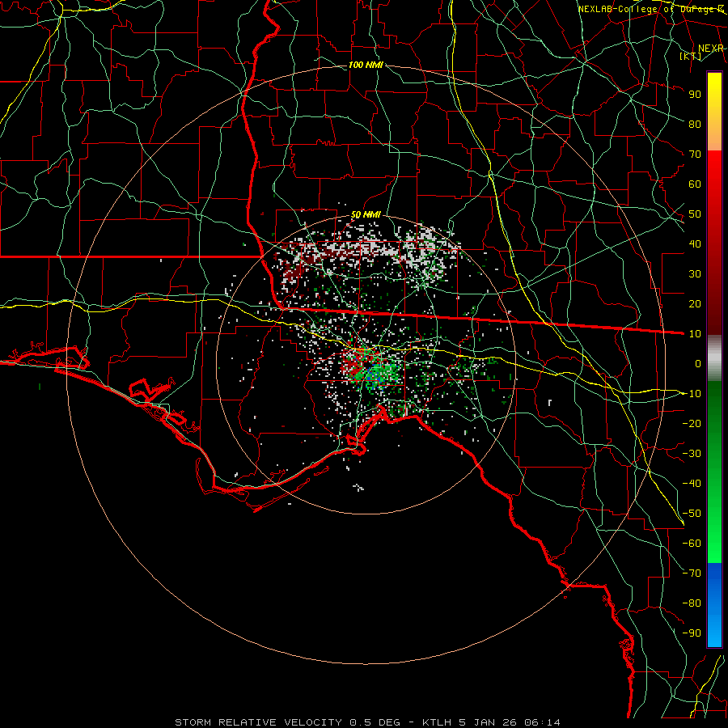728x728 pixels.
Task: Click the "100 NMI" range ring label
Action: (x=366, y=65)
